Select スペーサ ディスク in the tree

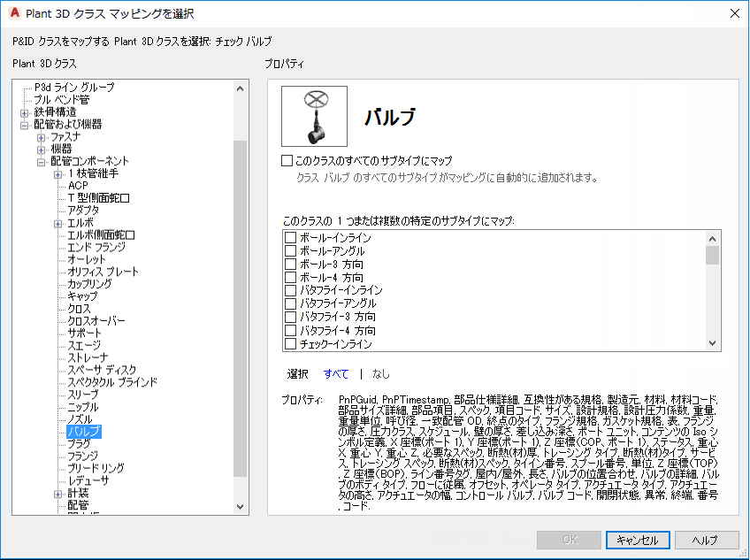point(102,370)
